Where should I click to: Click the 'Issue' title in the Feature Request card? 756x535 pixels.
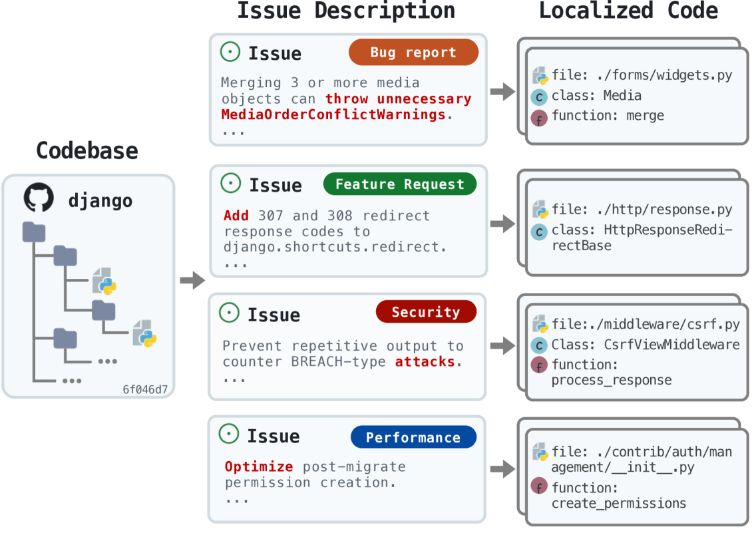click(x=276, y=185)
